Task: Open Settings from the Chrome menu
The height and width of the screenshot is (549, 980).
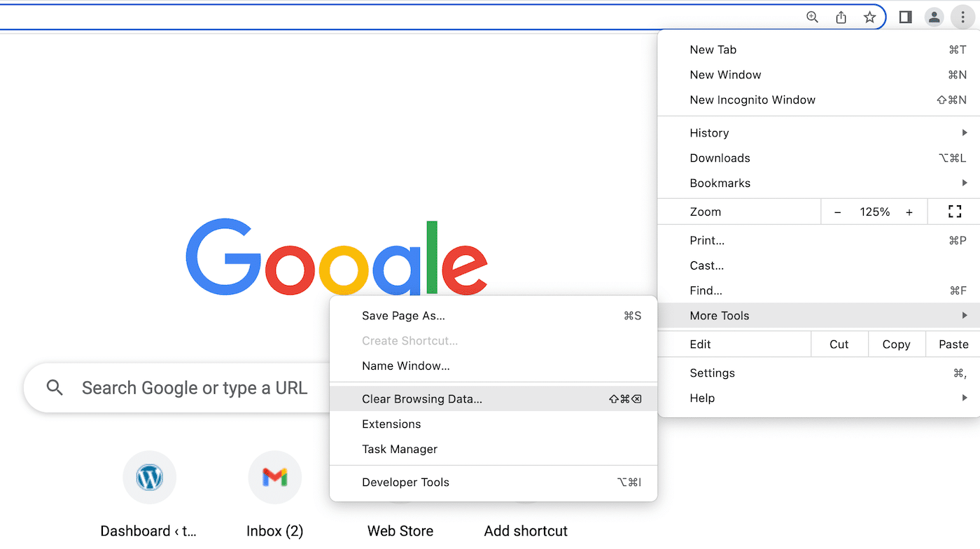Action: 712,373
